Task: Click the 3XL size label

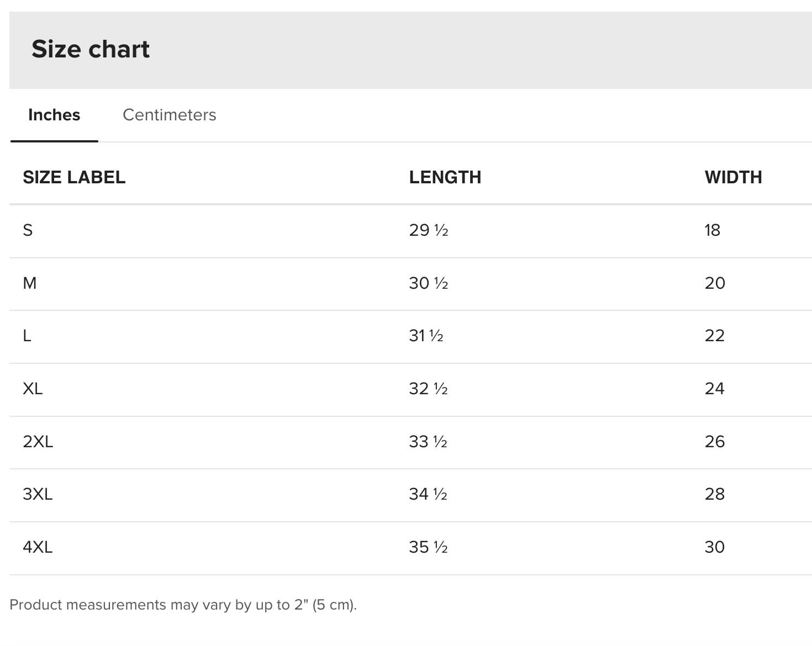Action: point(38,494)
